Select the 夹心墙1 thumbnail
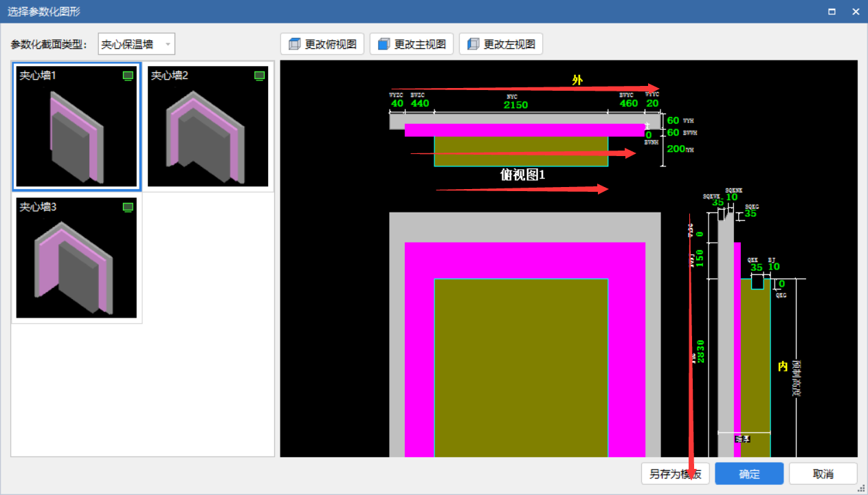 click(77, 126)
